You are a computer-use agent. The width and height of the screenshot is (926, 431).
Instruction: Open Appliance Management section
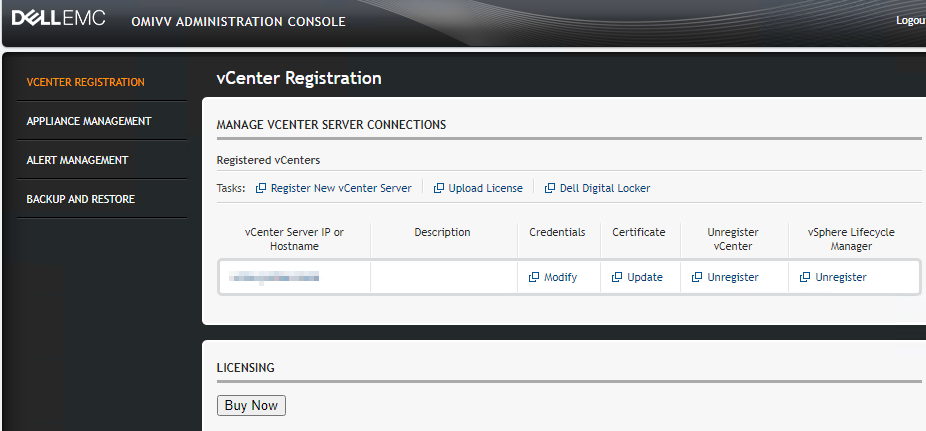pos(88,121)
